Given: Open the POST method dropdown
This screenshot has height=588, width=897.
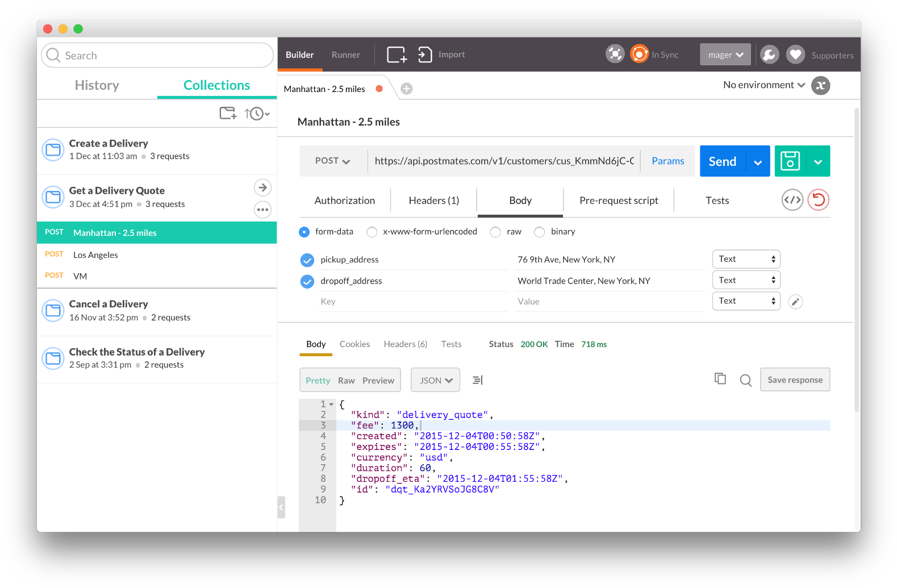Looking at the screenshot, I should pos(333,161).
